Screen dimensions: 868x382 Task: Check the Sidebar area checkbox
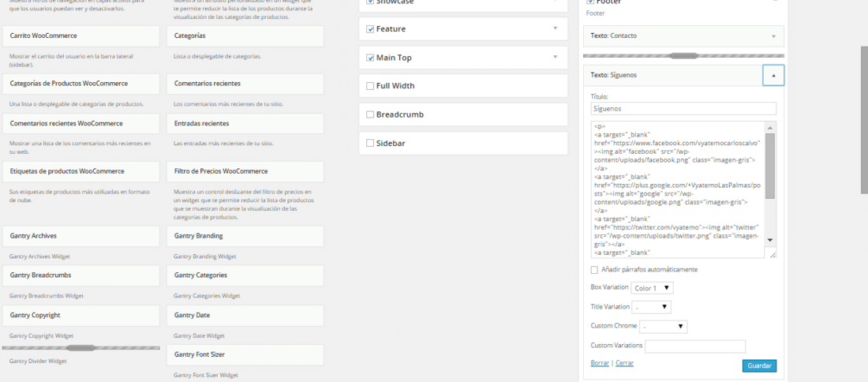pyautogui.click(x=370, y=143)
